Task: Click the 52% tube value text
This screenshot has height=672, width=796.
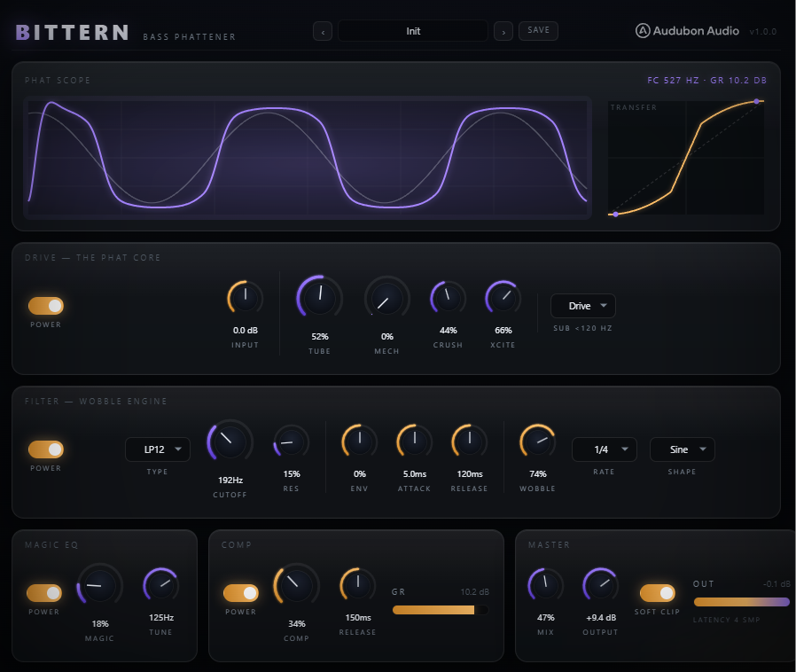Action: tap(320, 337)
